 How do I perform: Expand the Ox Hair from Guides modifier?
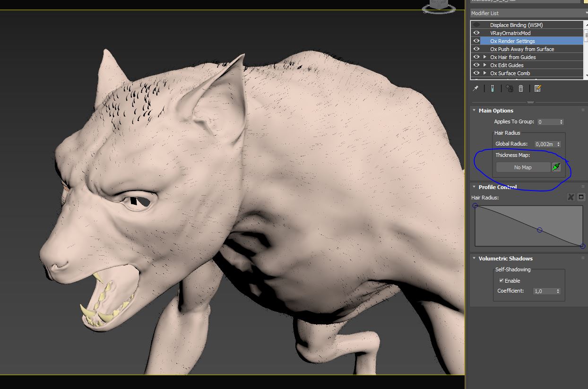pyautogui.click(x=485, y=57)
